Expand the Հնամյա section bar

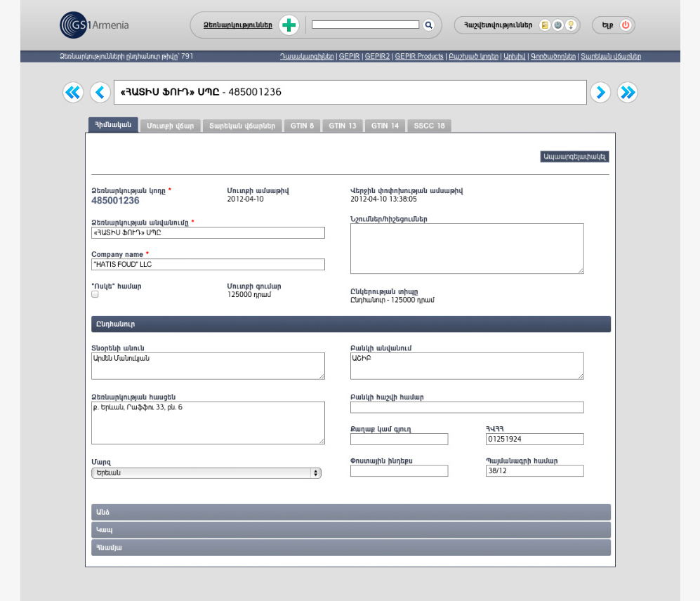tap(351, 548)
